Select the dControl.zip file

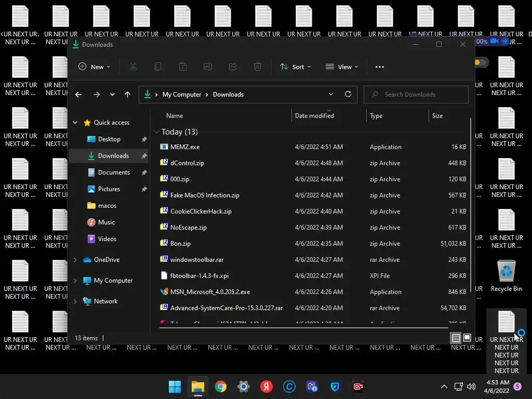coord(312,163)
